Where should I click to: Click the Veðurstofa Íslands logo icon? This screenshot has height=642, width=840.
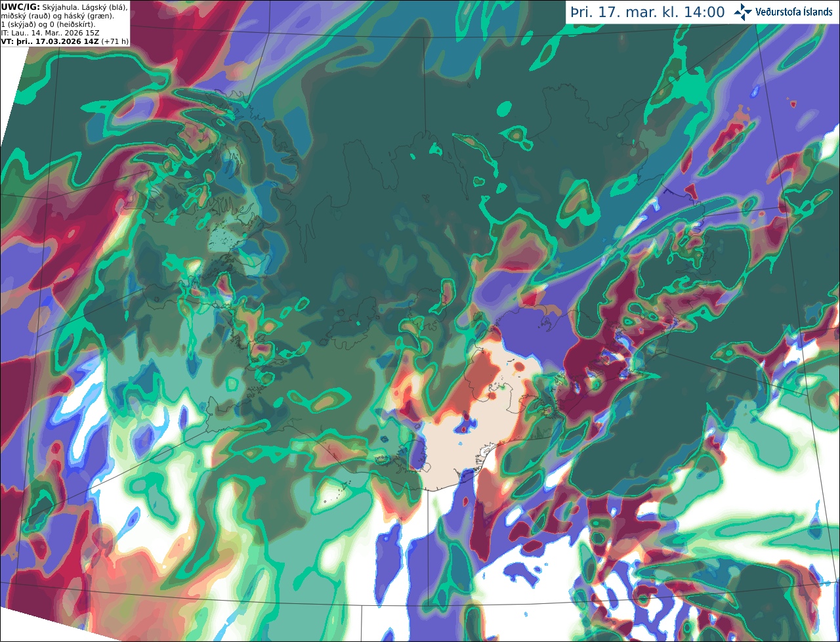743,12
